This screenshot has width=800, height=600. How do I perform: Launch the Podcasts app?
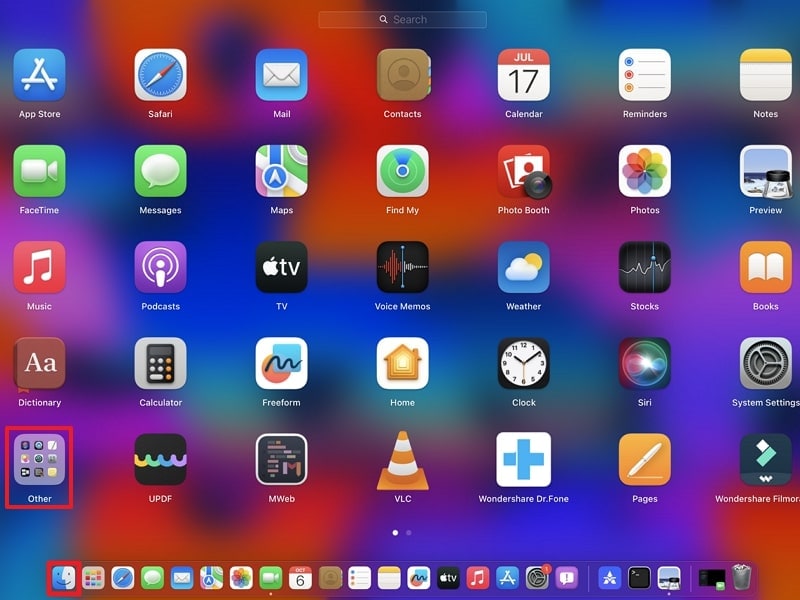click(x=160, y=267)
